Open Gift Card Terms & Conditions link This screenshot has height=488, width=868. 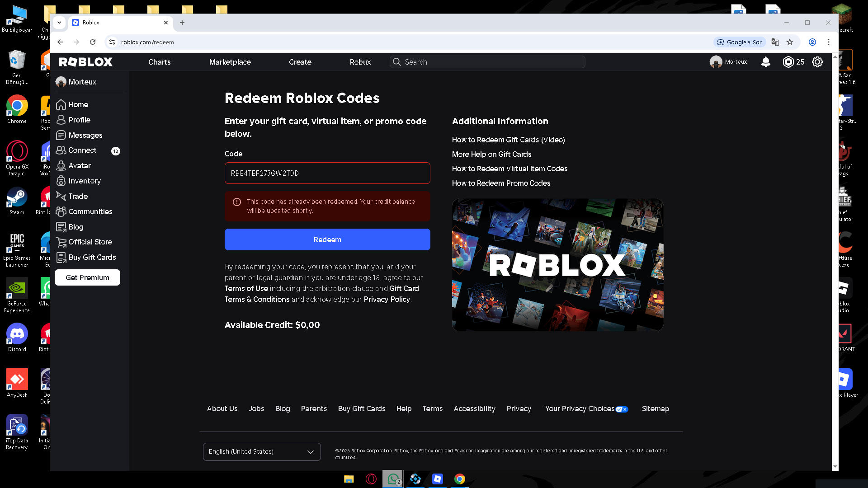pyautogui.click(x=322, y=294)
